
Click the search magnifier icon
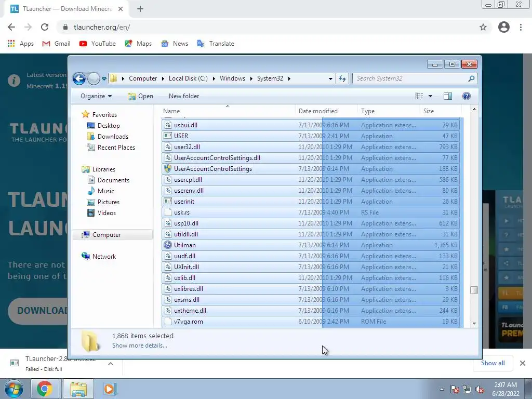tap(471, 78)
